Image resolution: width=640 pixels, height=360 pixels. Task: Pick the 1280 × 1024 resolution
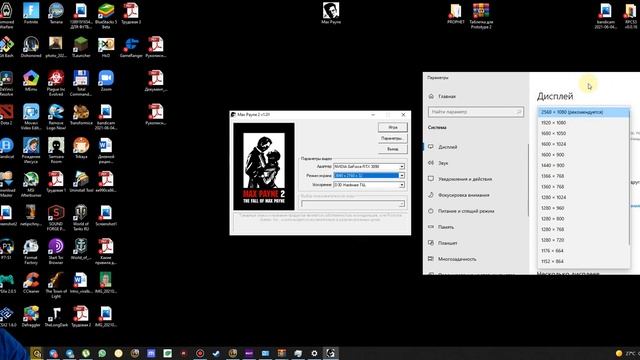584,197
